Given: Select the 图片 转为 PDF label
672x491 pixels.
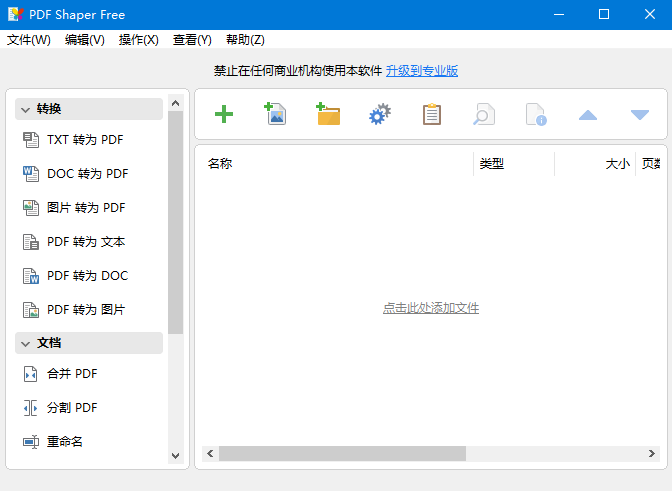Looking at the screenshot, I should (86, 208).
